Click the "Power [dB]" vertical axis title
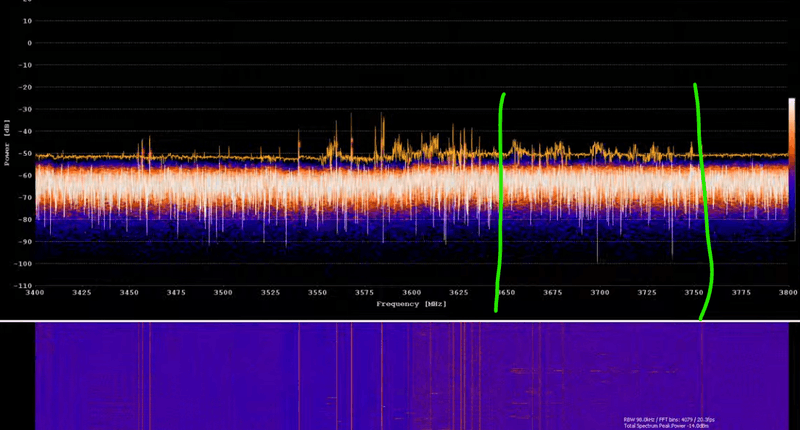This screenshot has height=430, width=800. click(7, 142)
